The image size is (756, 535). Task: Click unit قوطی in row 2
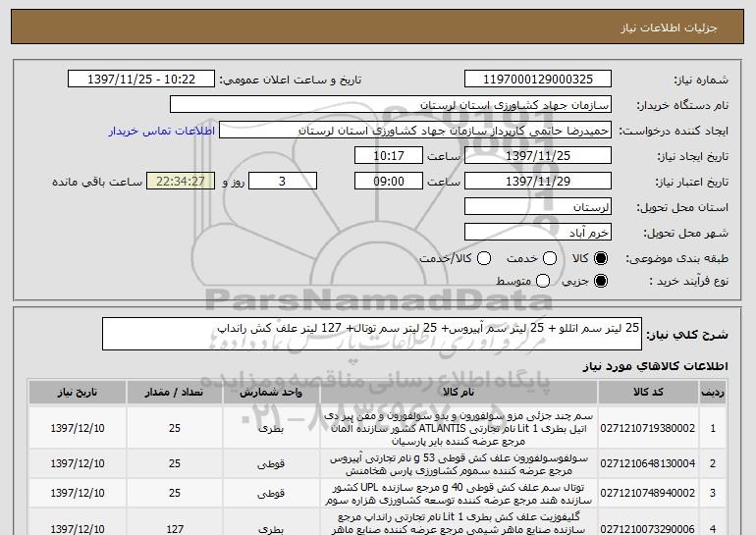271,463
